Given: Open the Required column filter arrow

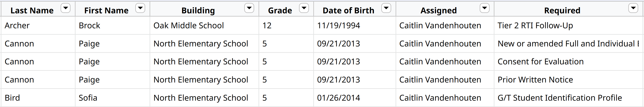Looking at the screenshot, I should (x=633, y=8).
